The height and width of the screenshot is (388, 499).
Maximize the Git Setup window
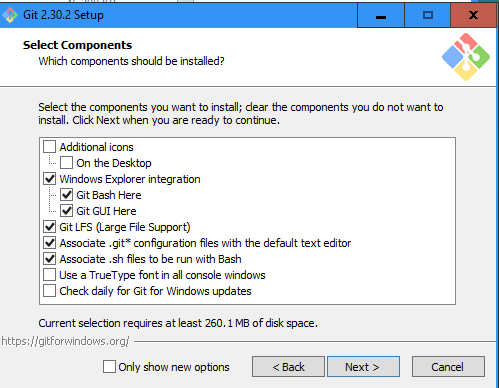point(428,16)
